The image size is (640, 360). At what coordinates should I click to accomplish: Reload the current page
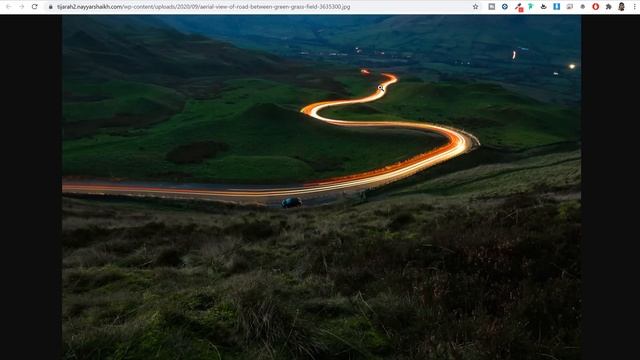(35, 7)
